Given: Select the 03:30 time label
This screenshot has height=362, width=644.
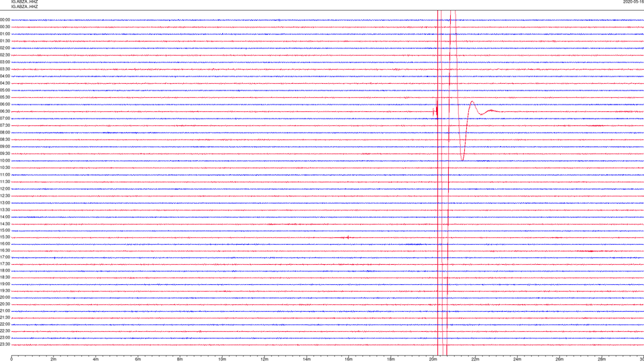Looking at the screenshot, I should pos(5,69).
